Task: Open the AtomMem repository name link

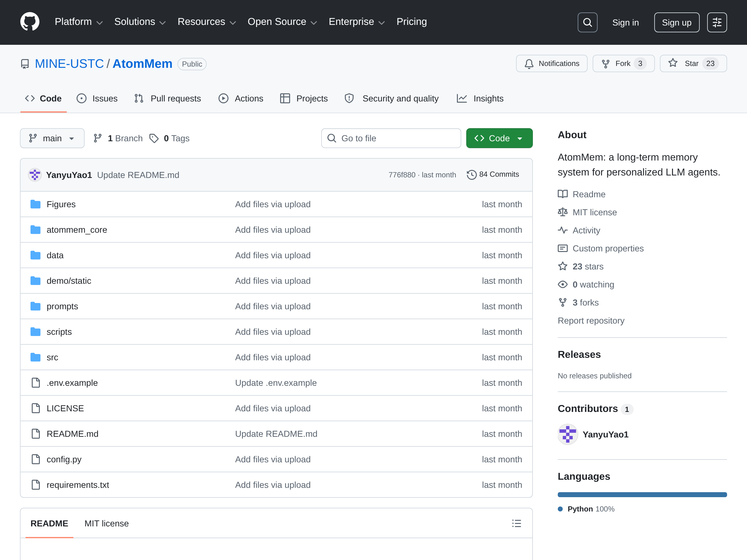Action: click(x=143, y=64)
